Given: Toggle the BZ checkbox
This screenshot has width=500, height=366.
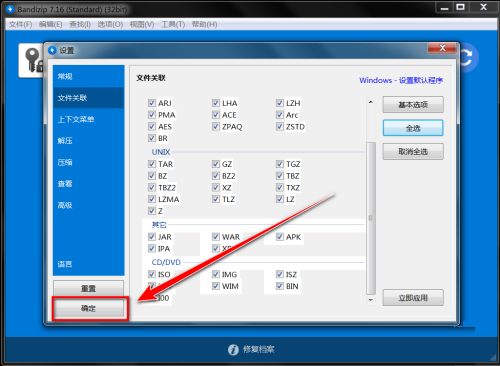Looking at the screenshot, I should coord(152,176).
